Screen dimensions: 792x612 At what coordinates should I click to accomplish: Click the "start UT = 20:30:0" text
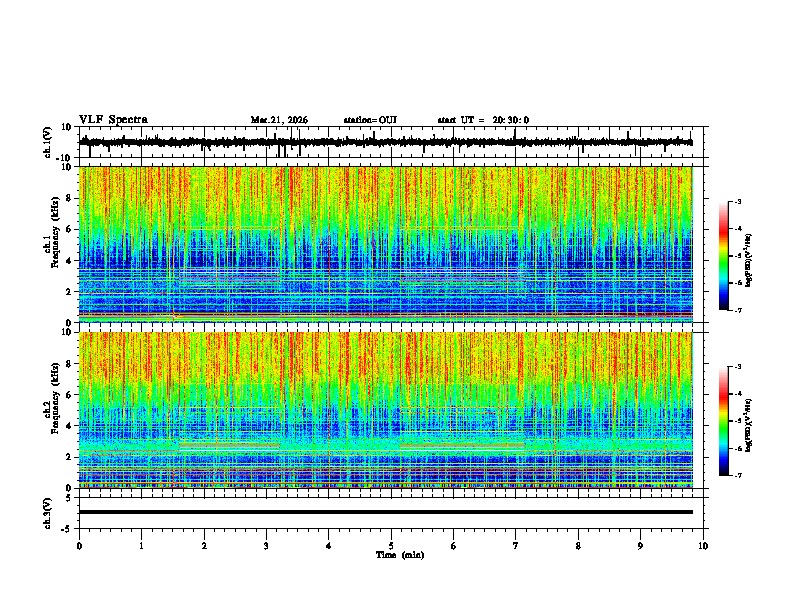pos(483,120)
